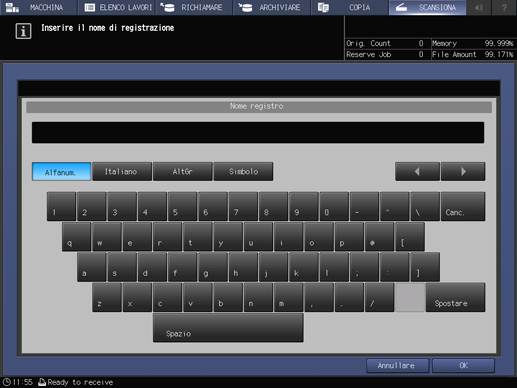This screenshot has width=517, height=388.
Task: Open the ELENCO LAVORI tab
Action: click(x=117, y=7)
